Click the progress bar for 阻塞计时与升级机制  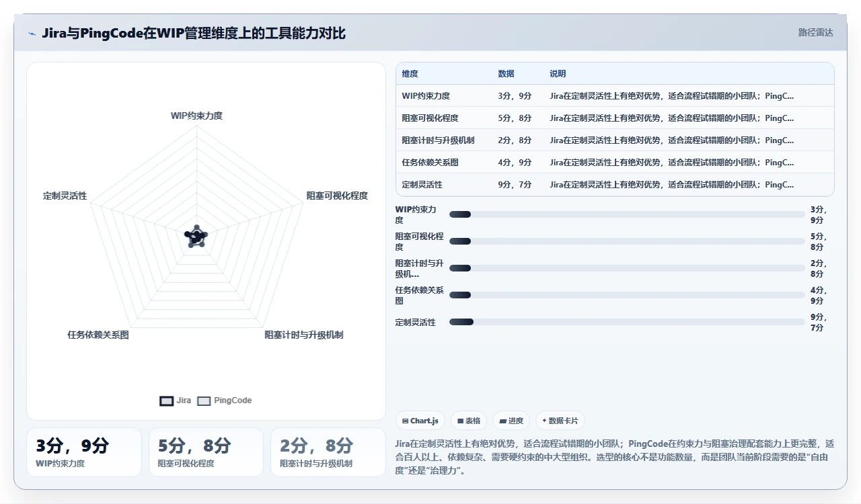(627, 268)
